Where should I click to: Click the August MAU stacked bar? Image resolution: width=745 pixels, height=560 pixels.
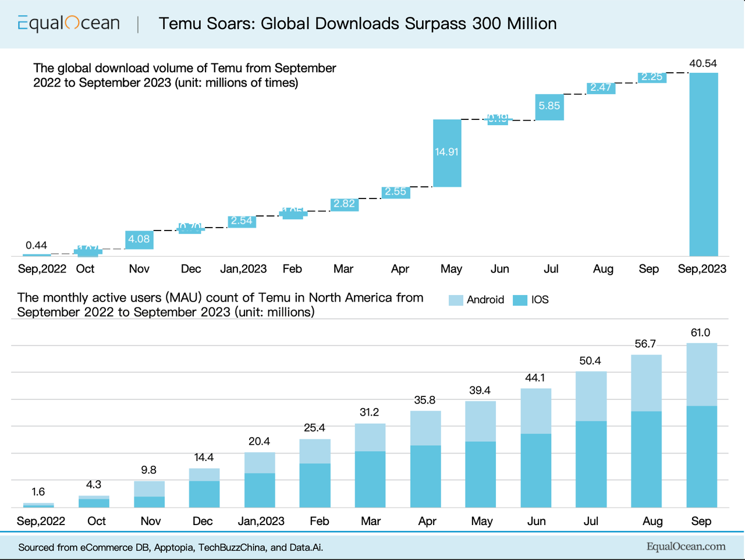pos(647,431)
